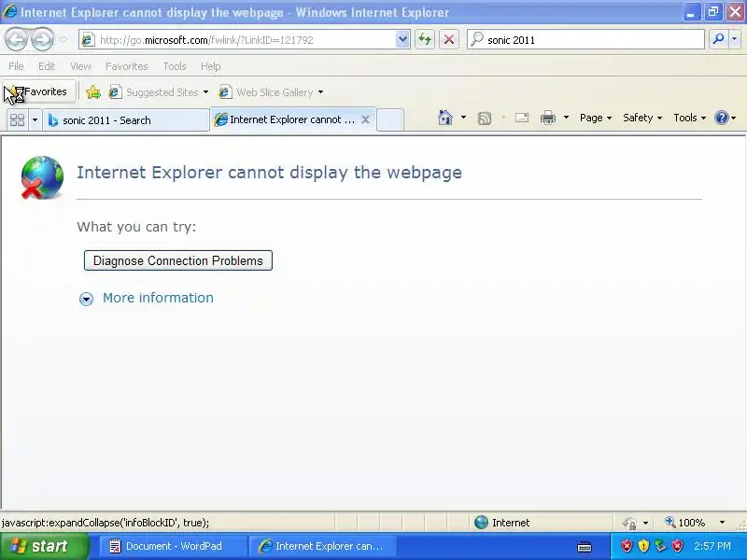This screenshot has width=747, height=560.
Task: Restore down the Internet Explorer window
Action: click(x=712, y=12)
